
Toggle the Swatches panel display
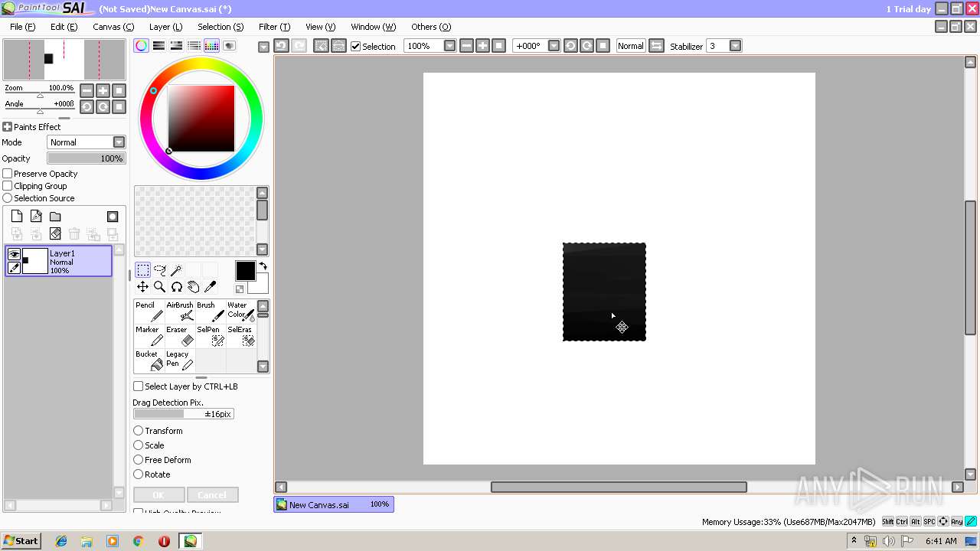tap(211, 46)
